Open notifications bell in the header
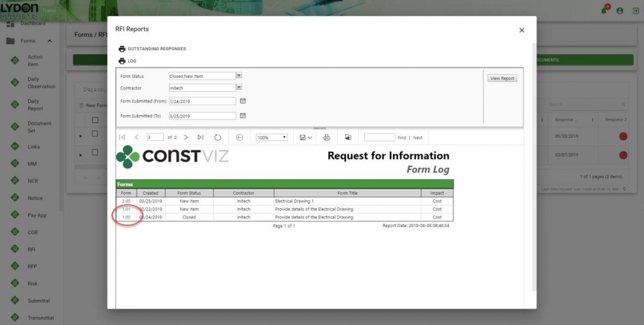 604,11
